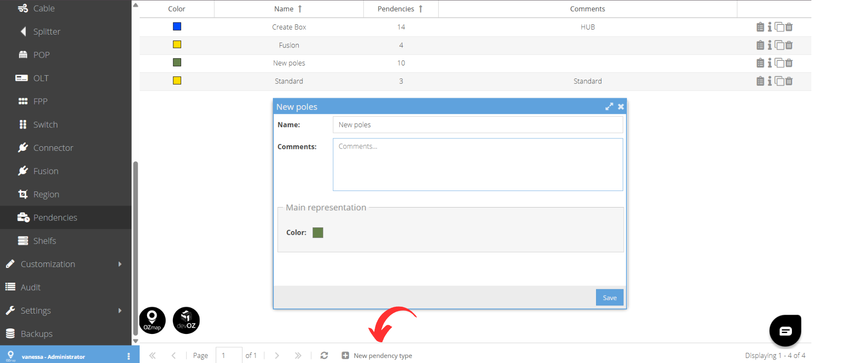Click yellow color swatch of Fusion row
Viewport: 868px width, 363px height.
point(177,44)
